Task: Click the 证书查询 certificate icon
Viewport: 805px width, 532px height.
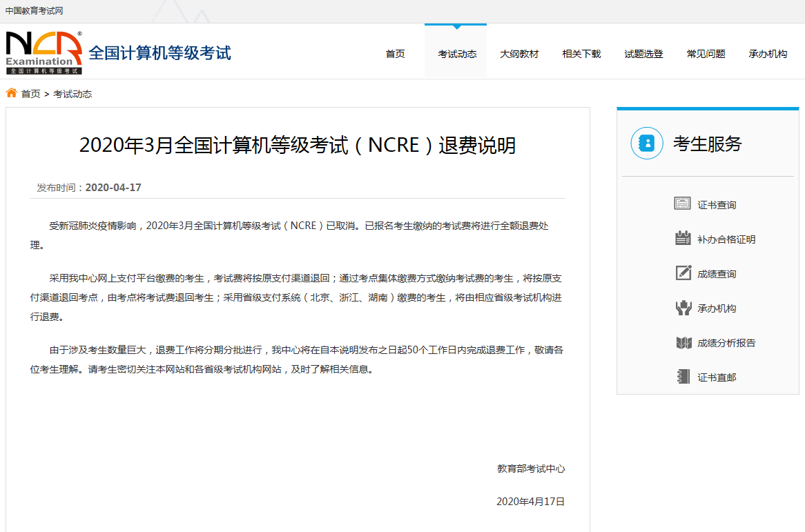Action: pyautogui.click(x=682, y=204)
